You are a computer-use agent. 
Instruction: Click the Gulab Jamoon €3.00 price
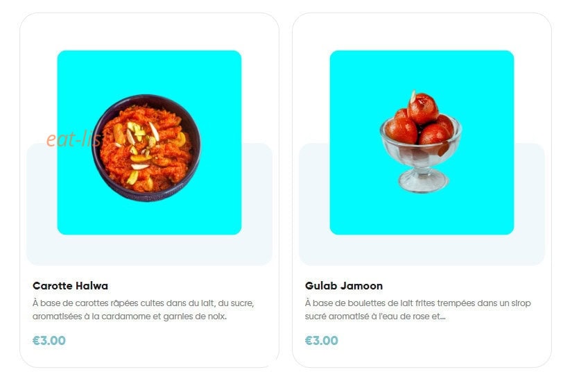click(322, 341)
